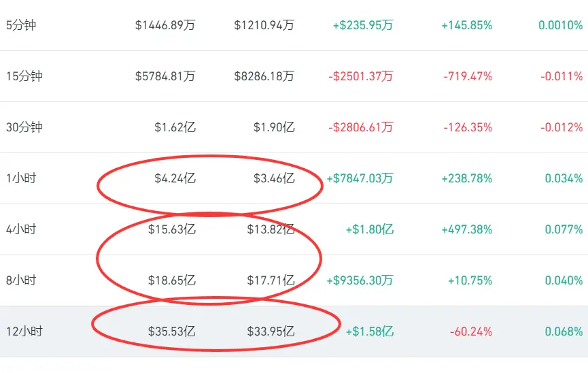Image resolution: width=588 pixels, height=373 pixels.
Task: Click the $1446.89万 value
Action: (x=165, y=25)
